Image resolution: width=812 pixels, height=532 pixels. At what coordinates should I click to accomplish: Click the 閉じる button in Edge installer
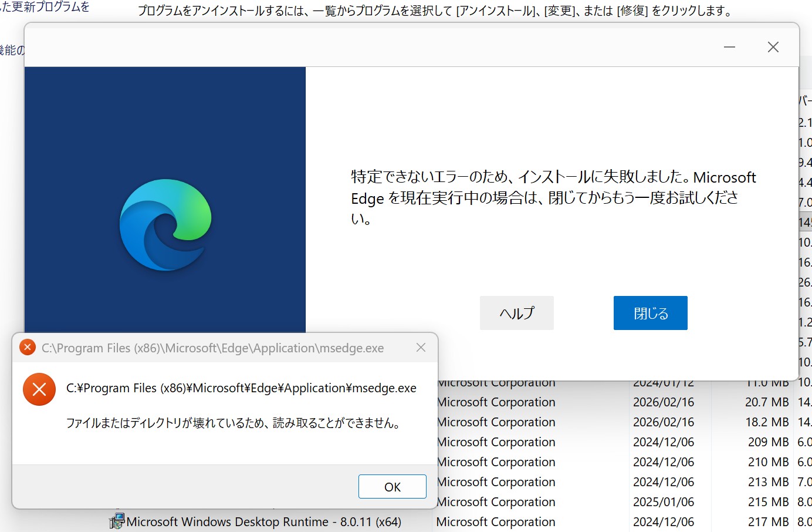point(650,313)
